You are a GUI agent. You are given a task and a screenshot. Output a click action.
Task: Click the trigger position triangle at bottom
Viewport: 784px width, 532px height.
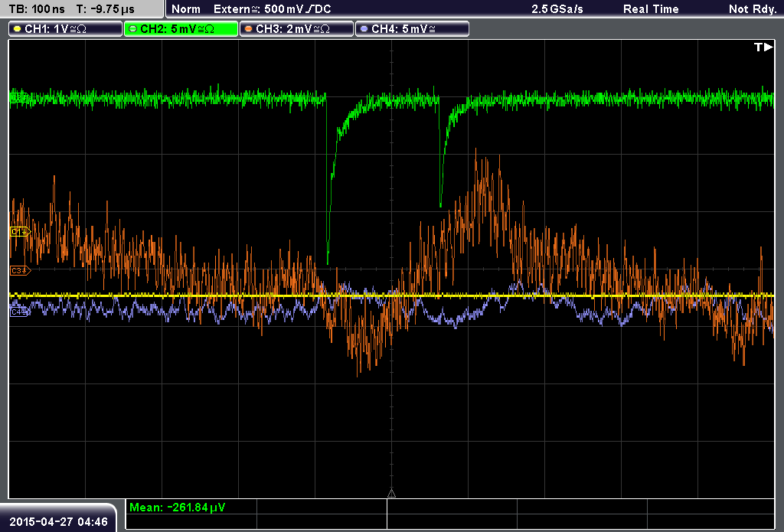(x=391, y=494)
